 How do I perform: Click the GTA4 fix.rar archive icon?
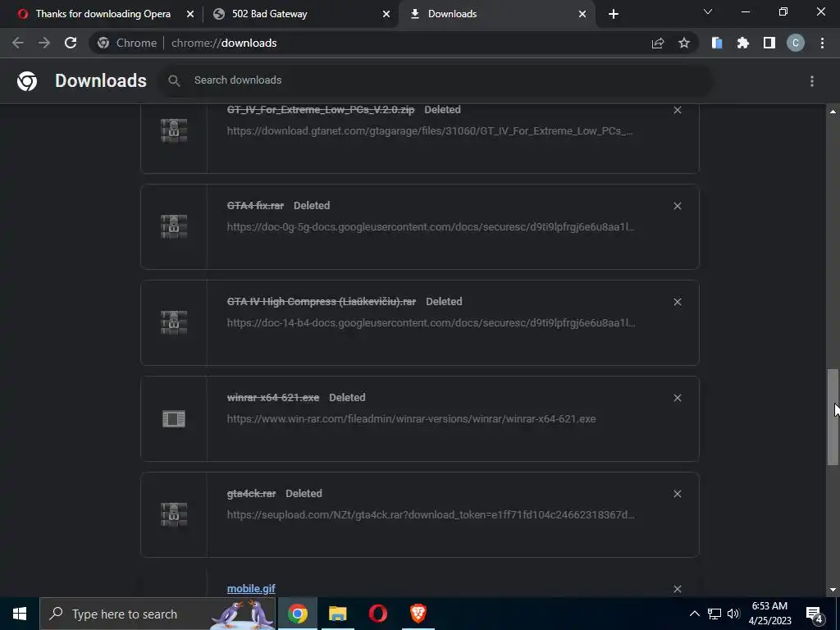pyautogui.click(x=174, y=226)
